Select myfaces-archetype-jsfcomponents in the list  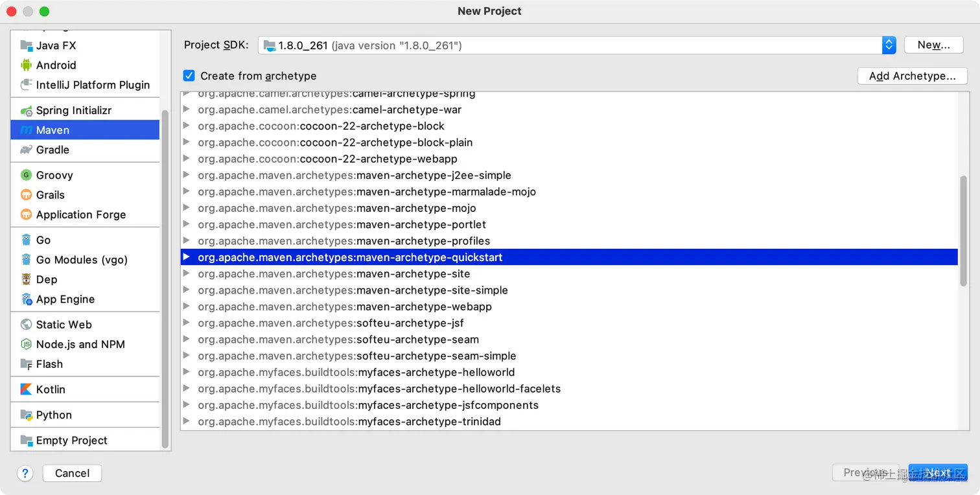click(x=568, y=405)
